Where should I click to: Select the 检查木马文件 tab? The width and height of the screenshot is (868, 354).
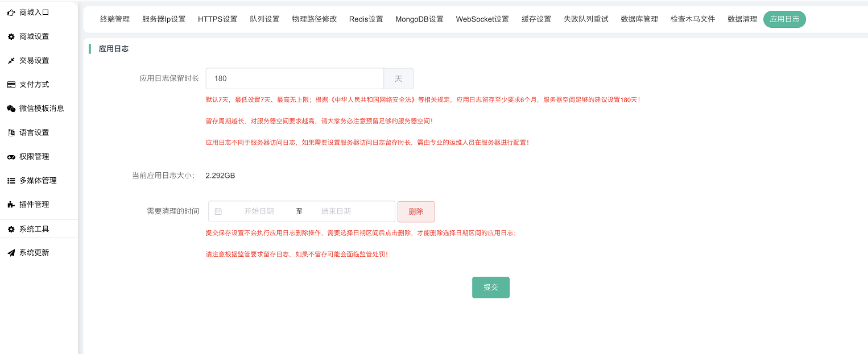coord(692,19)
